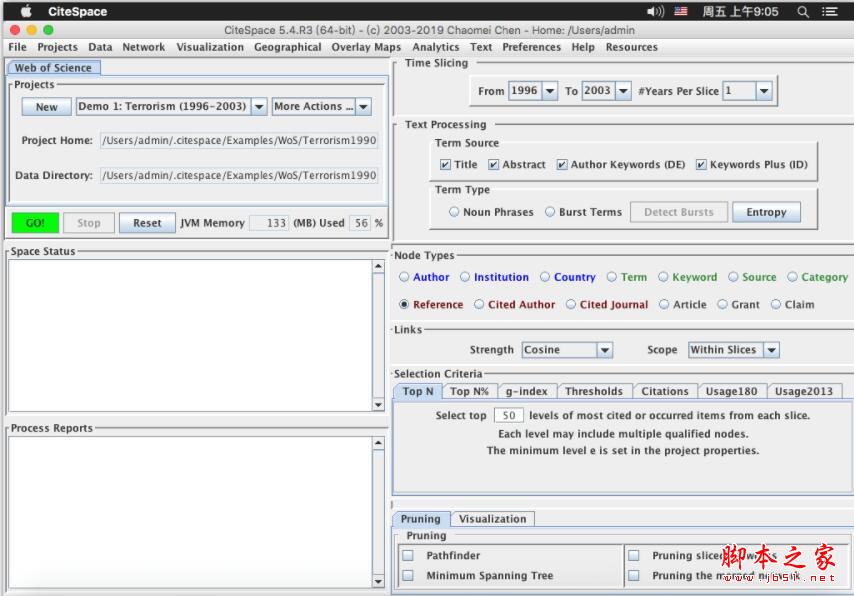Open the To year 2003 dropdown
Image resolution: width=854 pixels, height=596 pixels.
(606, 90)
